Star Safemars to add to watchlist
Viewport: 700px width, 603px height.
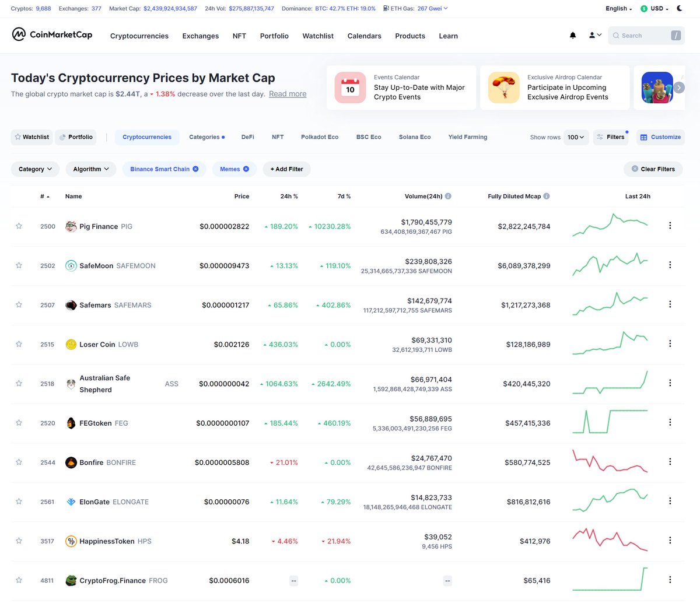pyautogui.click(x=19, y=304)
